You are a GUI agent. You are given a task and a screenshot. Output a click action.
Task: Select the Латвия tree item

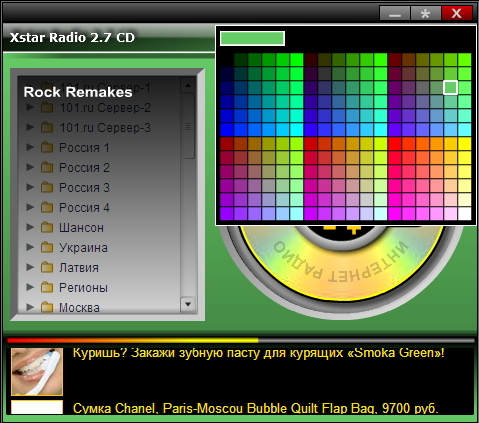[x=79, y=268]
